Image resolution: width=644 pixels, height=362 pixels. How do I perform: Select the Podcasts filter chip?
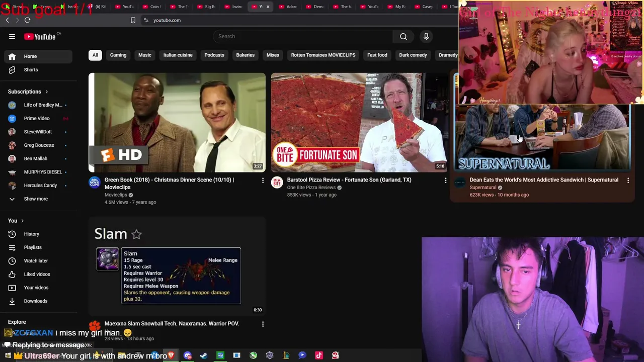point(214,55)
